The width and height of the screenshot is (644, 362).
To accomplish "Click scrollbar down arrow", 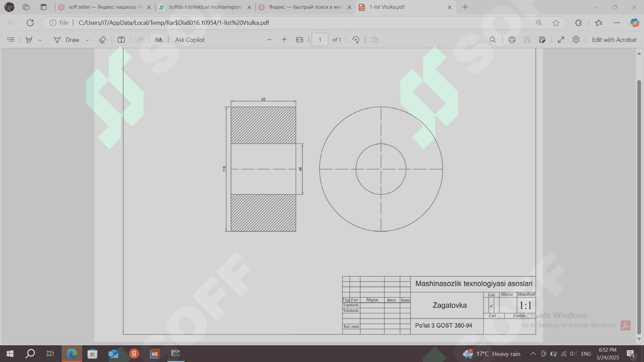I will 639,339.
